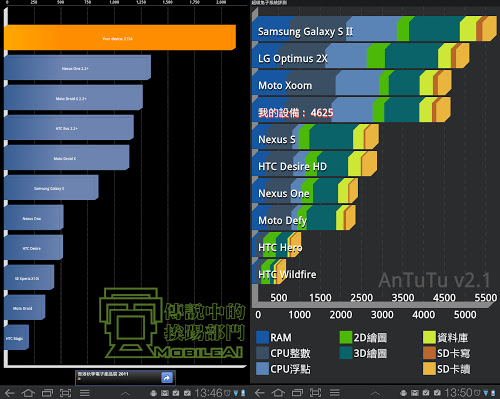This screenshot has width=500, height=399.
Task: Tap the 13:46 clock in the status bar
Action: click(x=208, y=393)
